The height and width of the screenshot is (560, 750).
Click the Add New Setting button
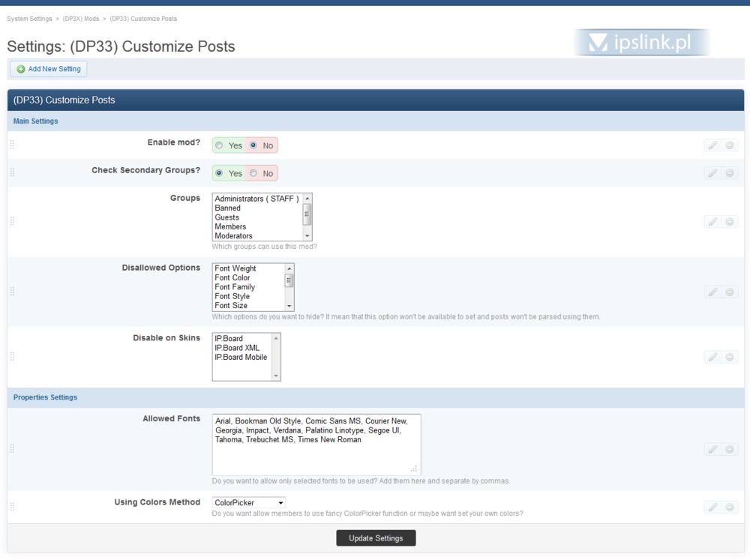point(49,69)
